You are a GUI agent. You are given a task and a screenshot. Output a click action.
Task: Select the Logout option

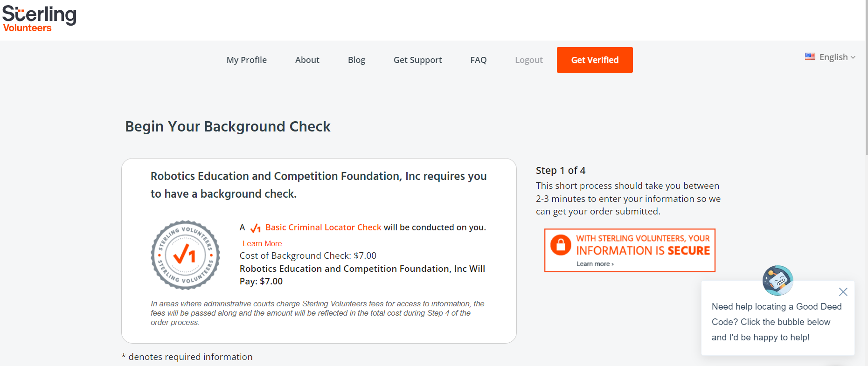pos(528,60)
